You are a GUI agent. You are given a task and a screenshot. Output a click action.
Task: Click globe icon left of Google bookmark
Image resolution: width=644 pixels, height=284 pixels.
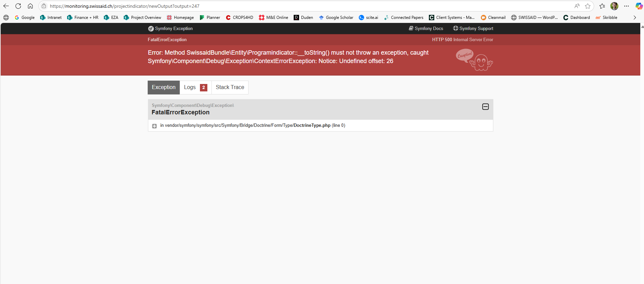[6, 18]
